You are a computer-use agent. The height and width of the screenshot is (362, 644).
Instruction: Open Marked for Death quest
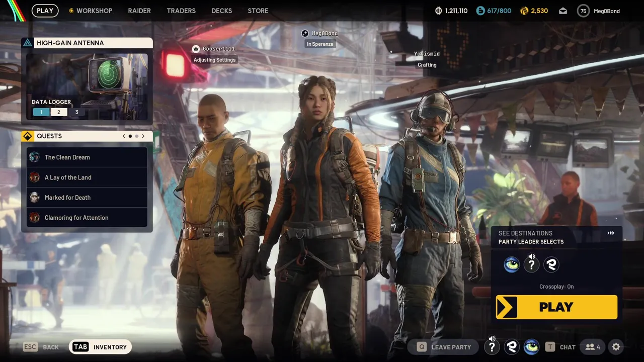click(87, 198)
